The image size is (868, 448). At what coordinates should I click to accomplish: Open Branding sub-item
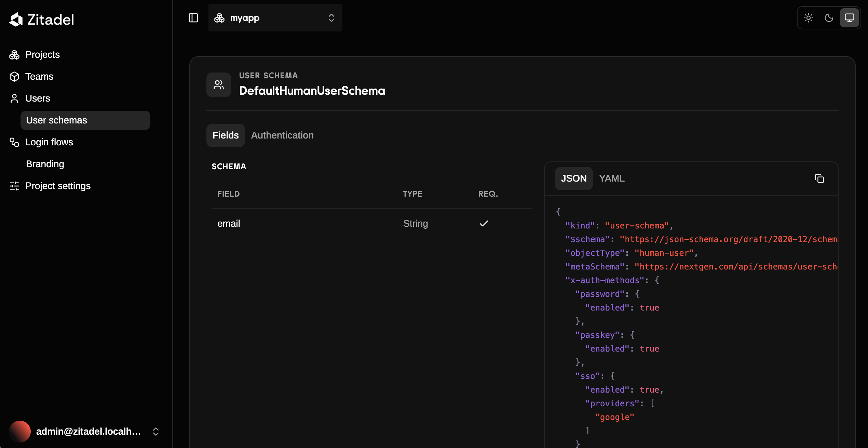tap(45, 164)
